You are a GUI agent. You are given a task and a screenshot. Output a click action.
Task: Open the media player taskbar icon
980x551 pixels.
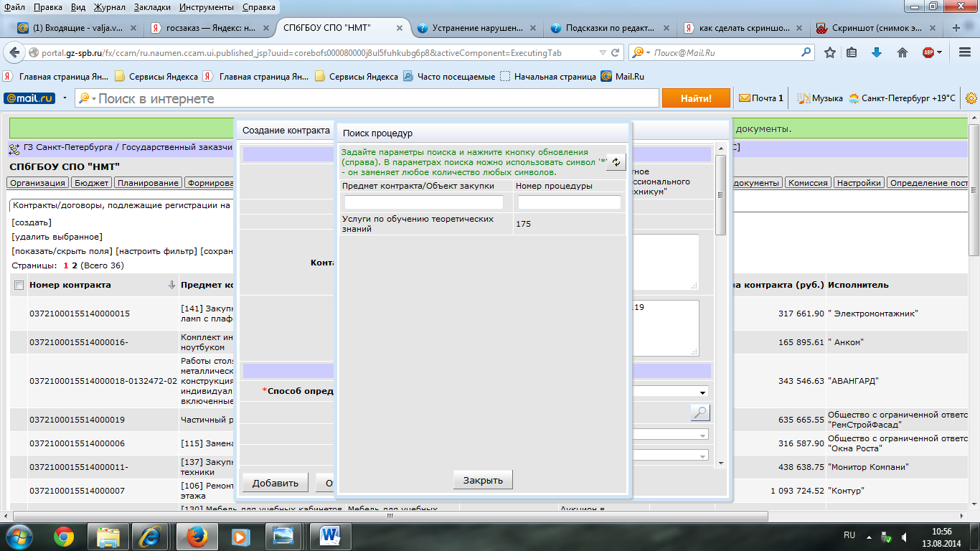pyautogui.click(x=240, y=536)
